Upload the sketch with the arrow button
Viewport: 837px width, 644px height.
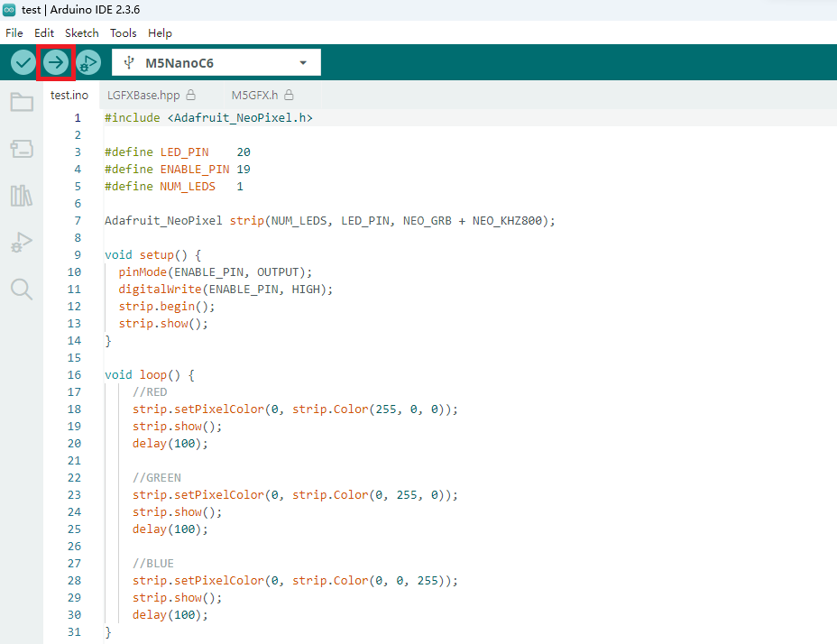(x=56, y=62)
